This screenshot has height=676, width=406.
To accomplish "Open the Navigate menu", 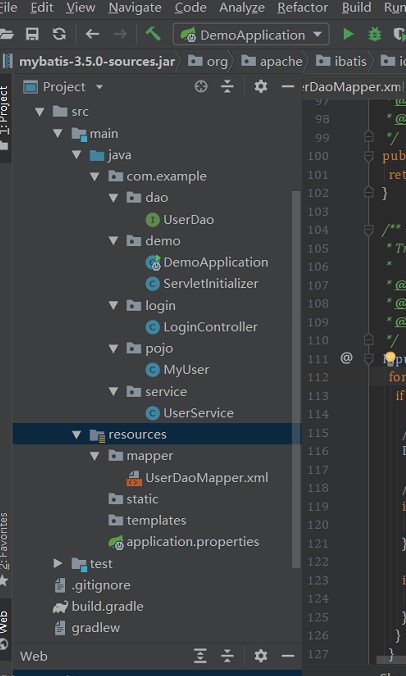I will tap(135, 8).
